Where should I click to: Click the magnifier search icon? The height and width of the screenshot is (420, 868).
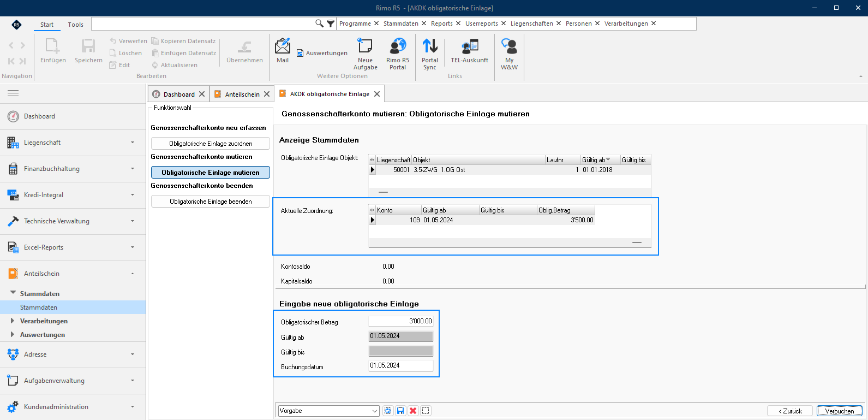click(319, 23)
